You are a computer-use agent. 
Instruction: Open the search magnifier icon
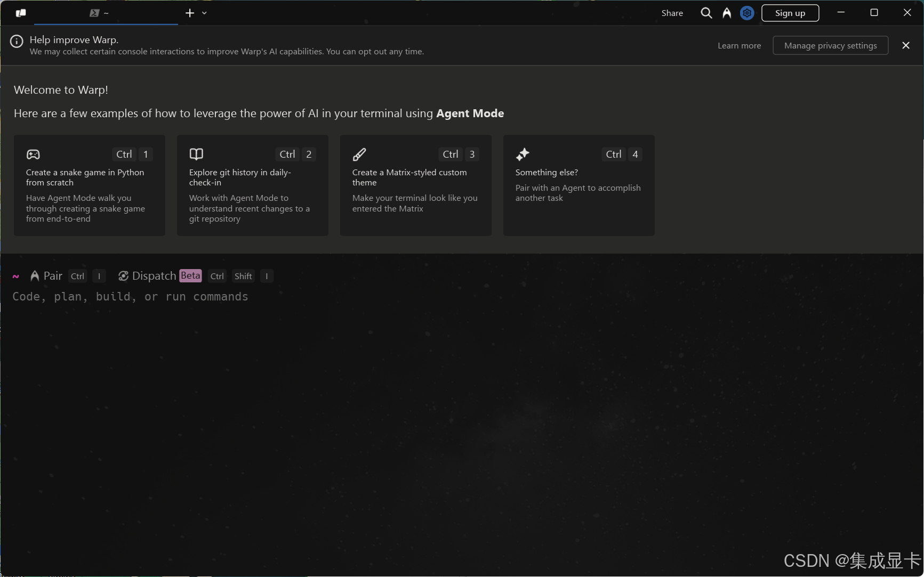[706, 13]
